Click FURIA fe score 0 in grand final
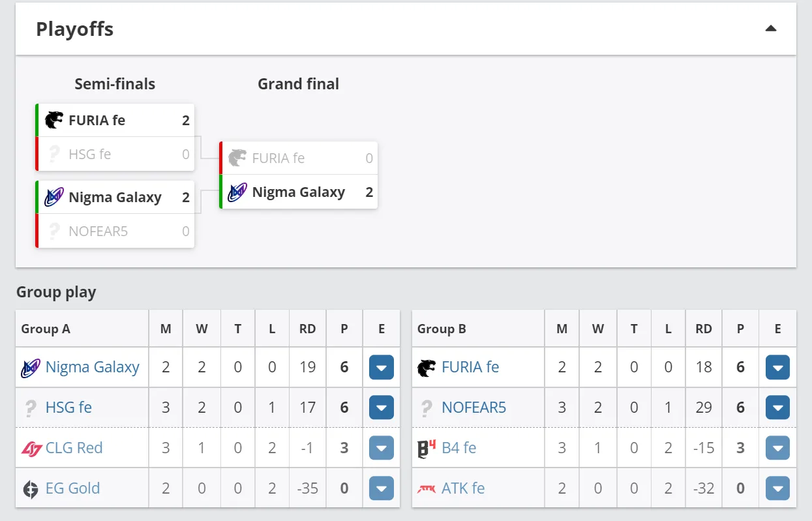812x521 pixels. pyautogui.click(x=369, y=158)
